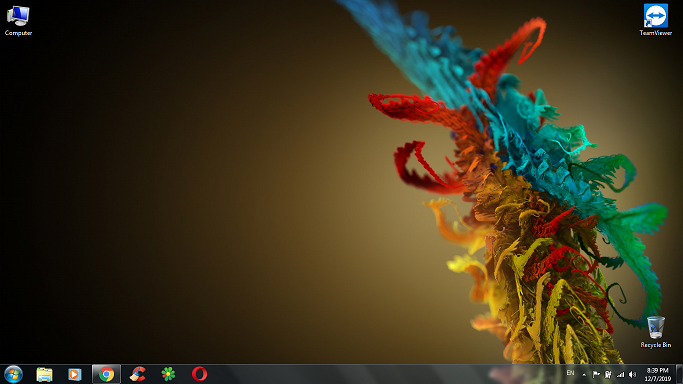This screenshot has width=683, height=384.
Task: Switch to Google Chrome on taskbar
Action: click(x=106, y=374)
